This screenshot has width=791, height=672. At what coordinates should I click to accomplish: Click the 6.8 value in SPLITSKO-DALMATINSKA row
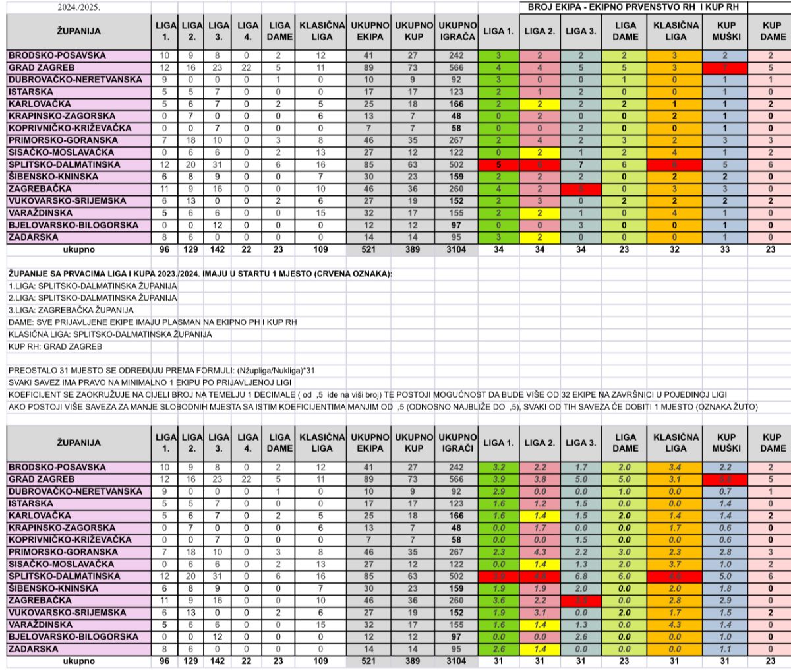tap(581, 576)
